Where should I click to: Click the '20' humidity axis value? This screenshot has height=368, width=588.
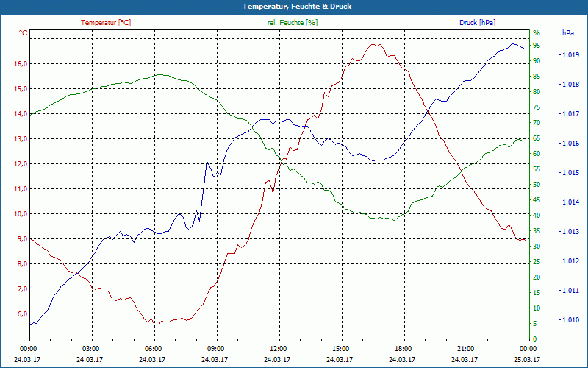click(x=537, y=277)
